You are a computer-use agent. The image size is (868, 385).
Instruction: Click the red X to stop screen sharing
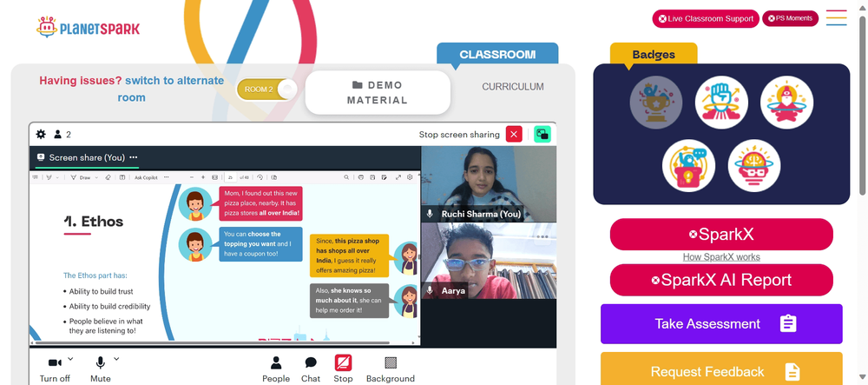coord(514,134)
